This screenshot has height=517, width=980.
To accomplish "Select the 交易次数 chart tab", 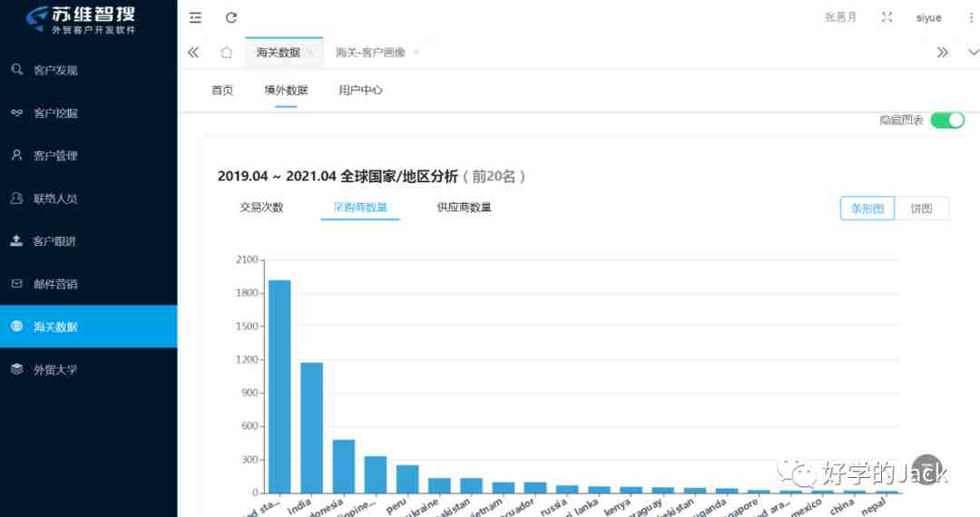I will [261, 208].
